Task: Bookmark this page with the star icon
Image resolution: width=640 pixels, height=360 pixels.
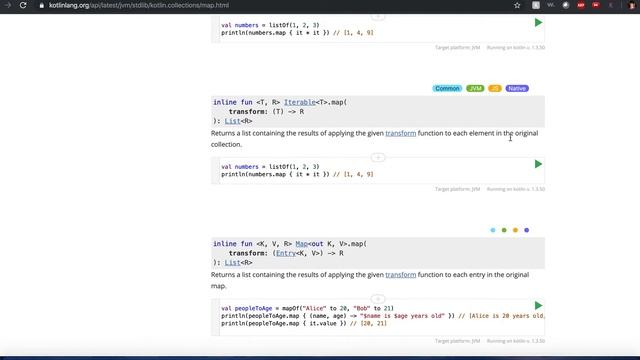Action: (x=517, y=5)
